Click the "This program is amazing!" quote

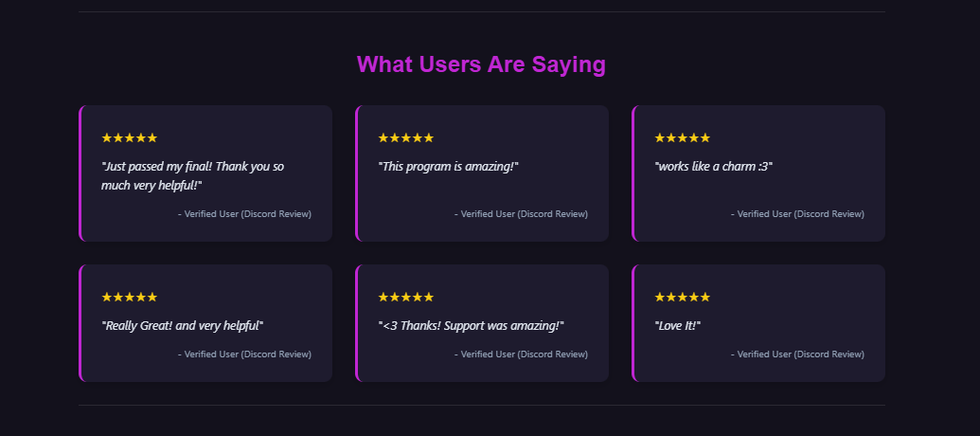point(448,167)
